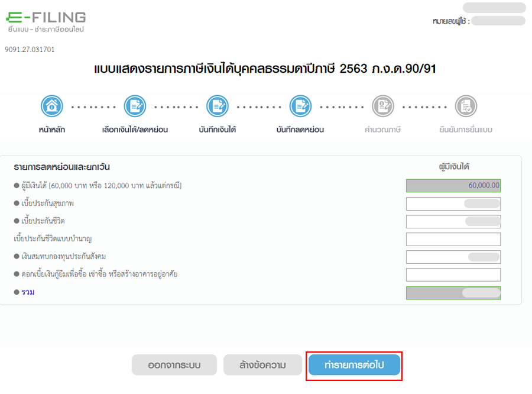The width and height of the screenshot is (532, 394).
Task: Click the เงินสมทบกองทุนประกันสังคม input field
Action: 453,257
